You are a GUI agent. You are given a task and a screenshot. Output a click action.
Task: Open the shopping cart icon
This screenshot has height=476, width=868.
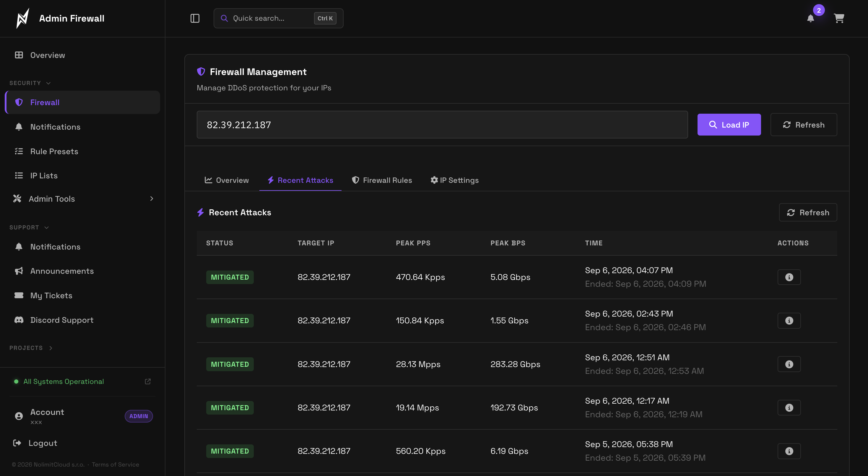point(839,18)
